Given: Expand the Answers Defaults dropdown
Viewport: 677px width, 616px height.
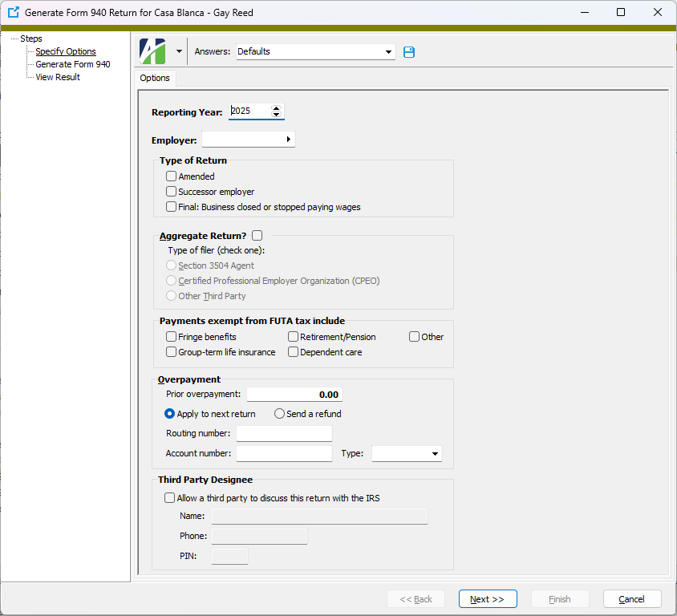Looking at the screenshot, I should [x=389, y=52].
